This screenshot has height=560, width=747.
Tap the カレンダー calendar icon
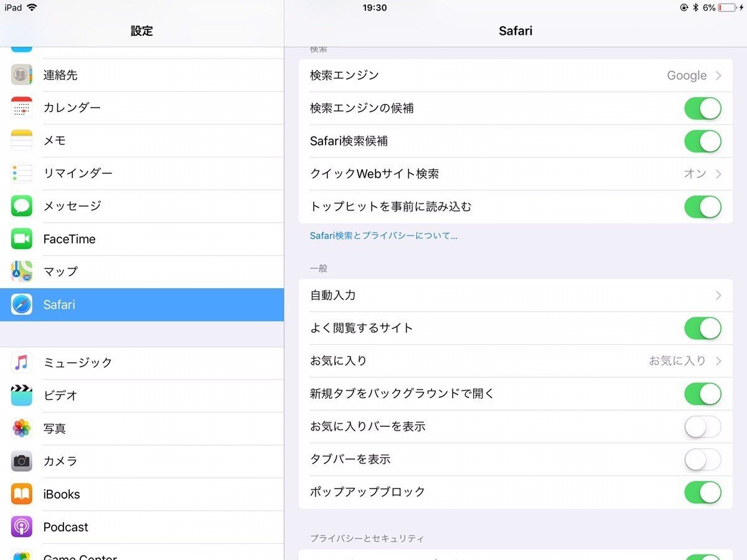click(x=22, y=108)
